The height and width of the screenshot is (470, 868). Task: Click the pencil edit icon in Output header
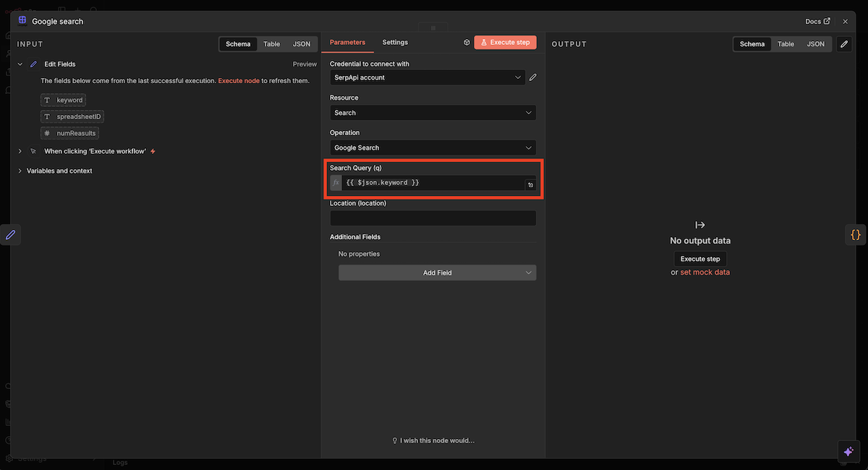point(844,44)
